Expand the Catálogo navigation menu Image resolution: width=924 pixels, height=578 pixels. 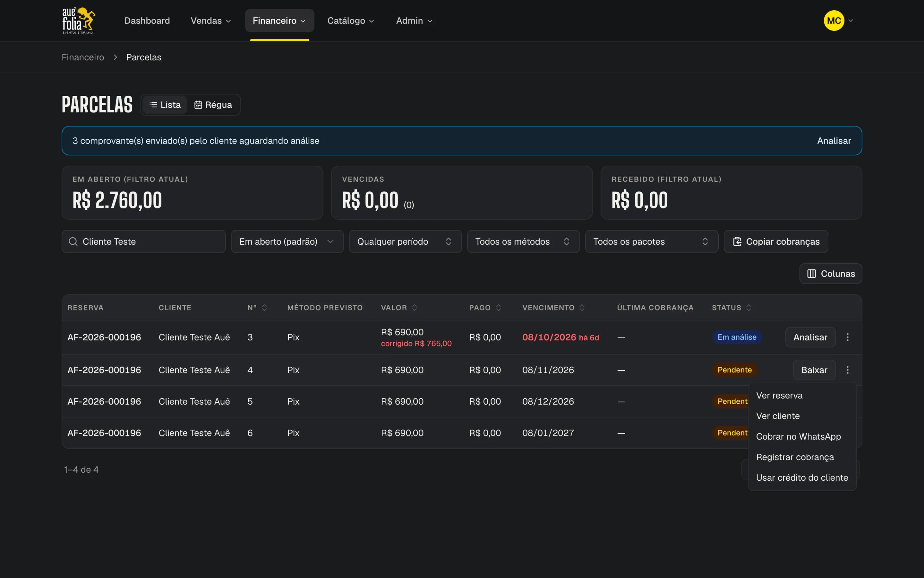tap(350, 21)
